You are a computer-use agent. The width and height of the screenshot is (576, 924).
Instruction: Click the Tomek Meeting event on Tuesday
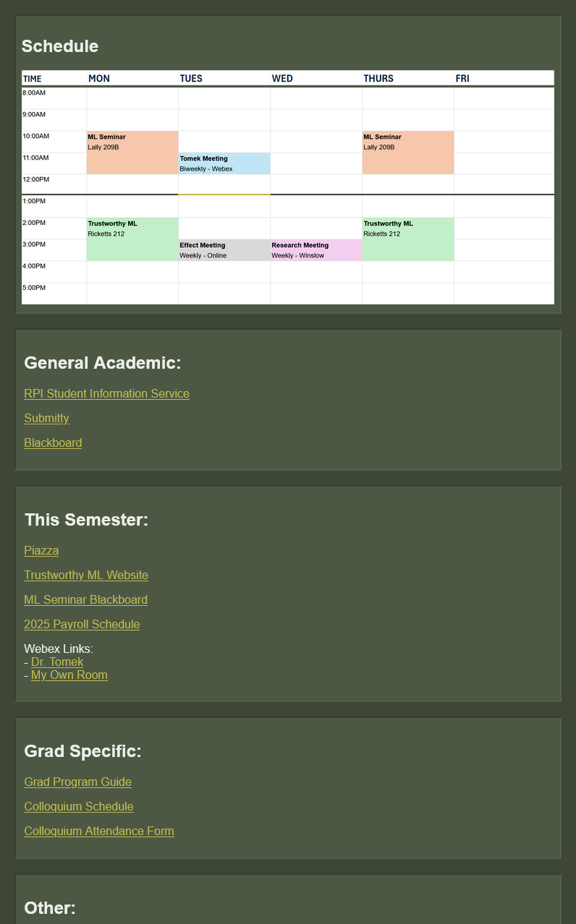tap(224, 163)
